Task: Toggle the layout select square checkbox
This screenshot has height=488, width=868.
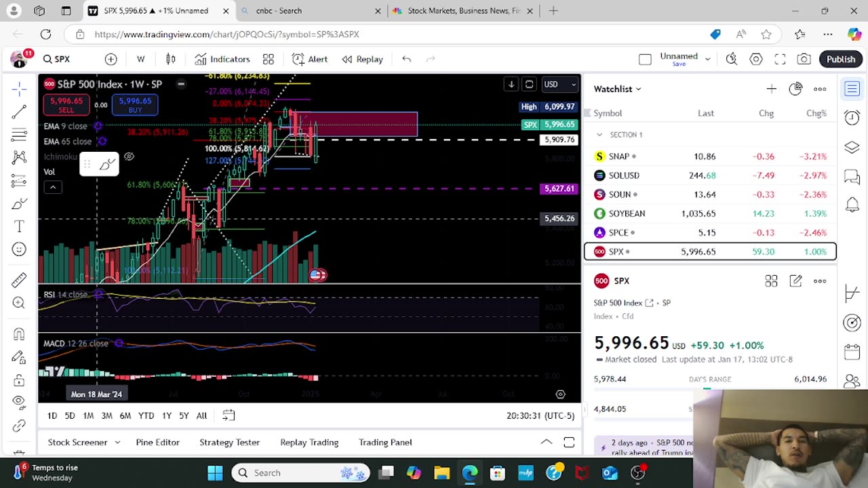Action: [645, 59]
